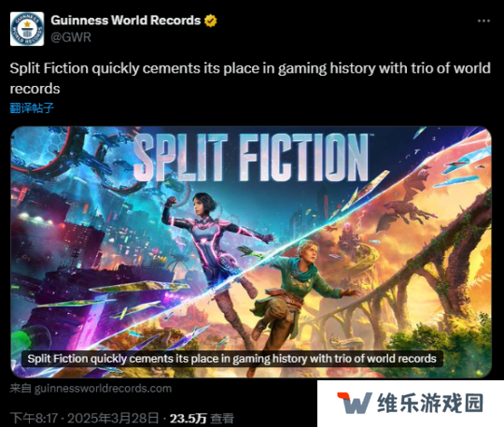This screenshot has height=427, width=504.
Task: Open the @GWR handle link
Action: (x=71, y=37)
